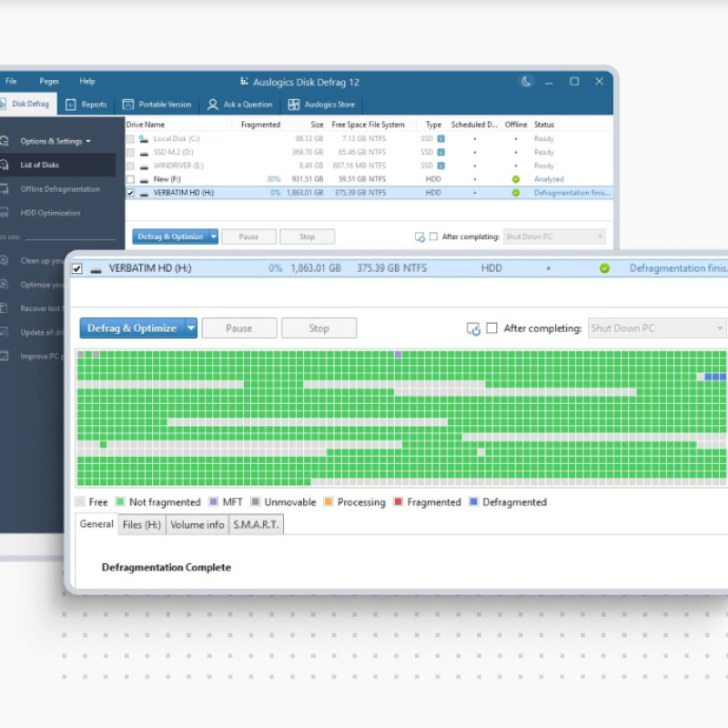Expand Options & Settings in sidebar
Viewport: 728px width, 728px height.
click(x=56, y=141)
